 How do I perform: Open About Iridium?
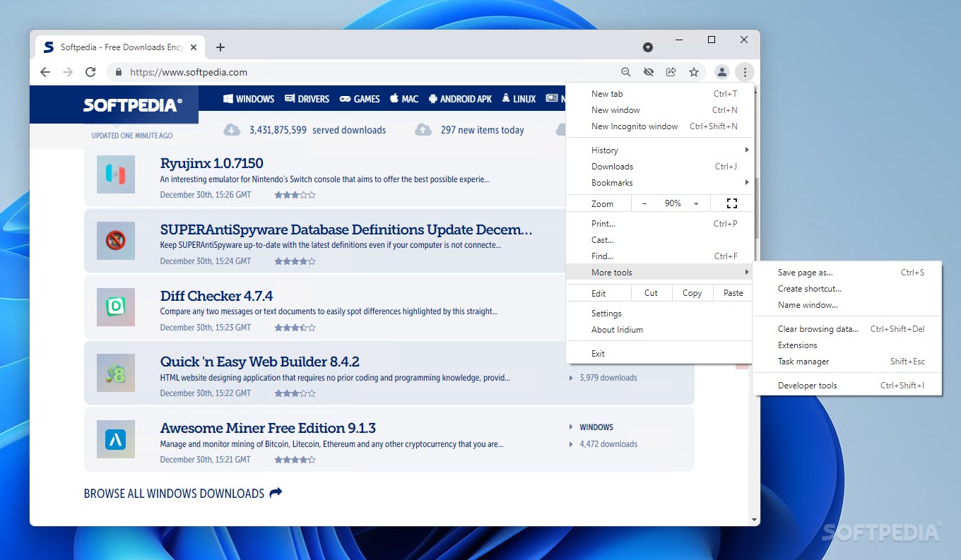click(659, 330)
